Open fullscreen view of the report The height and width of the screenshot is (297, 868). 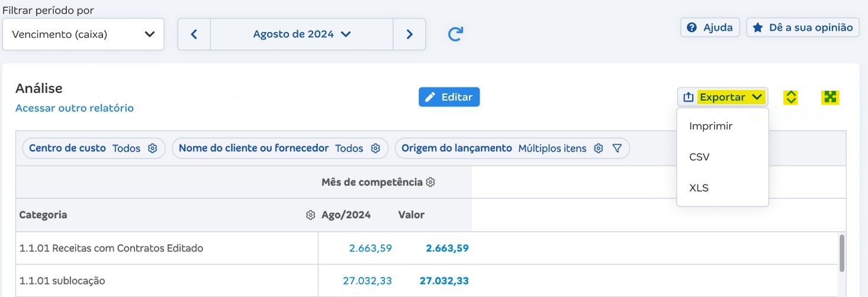click(830, 97)
